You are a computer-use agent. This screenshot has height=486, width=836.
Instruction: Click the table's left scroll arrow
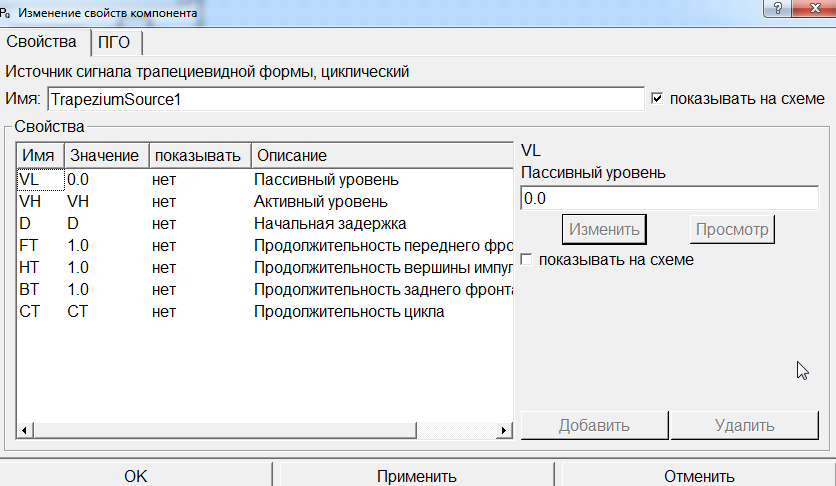(25, 431)
